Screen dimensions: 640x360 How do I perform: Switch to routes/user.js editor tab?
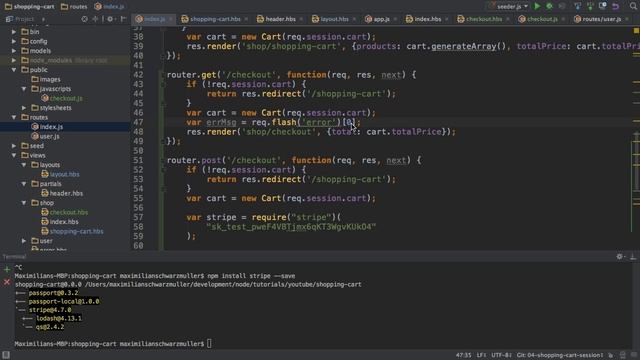point(601,19)
